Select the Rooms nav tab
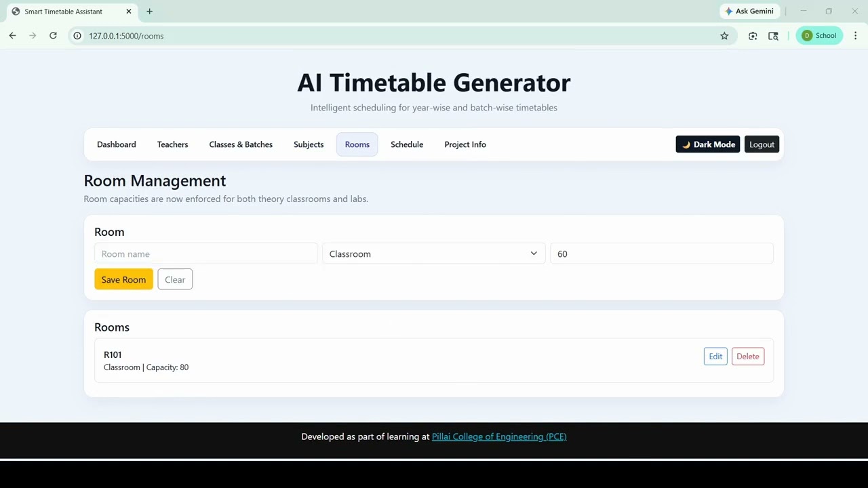868x488 pixels. click(357, 144)
